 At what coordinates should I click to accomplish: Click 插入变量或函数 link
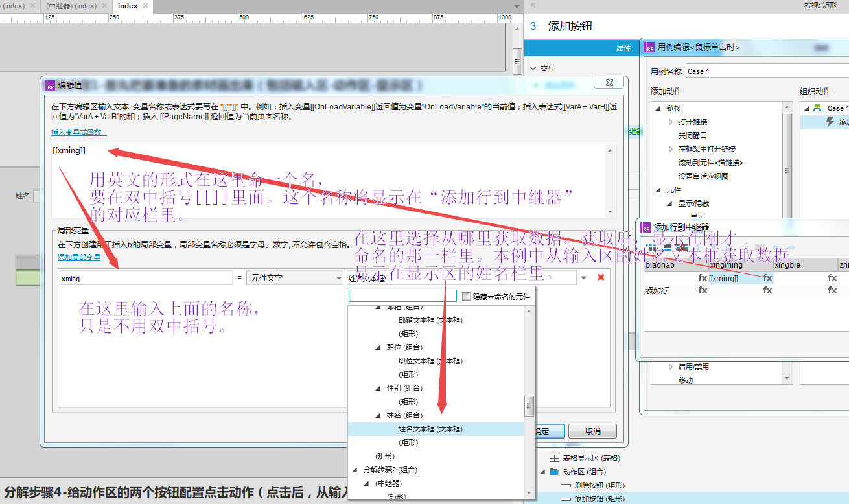pyautogui.click(x=79, y=132)
